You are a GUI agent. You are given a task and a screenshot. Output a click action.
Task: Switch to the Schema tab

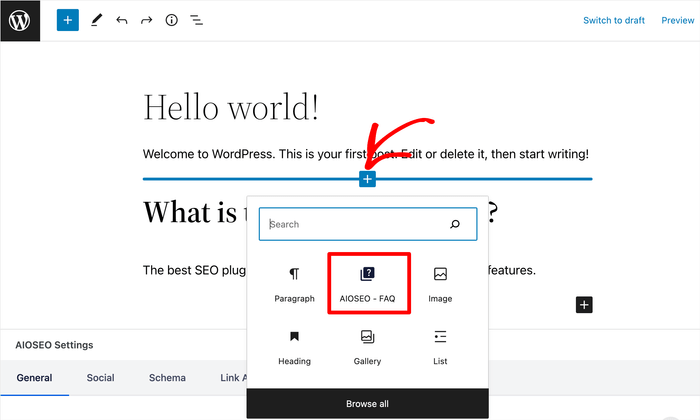click(x=167, y=378)
